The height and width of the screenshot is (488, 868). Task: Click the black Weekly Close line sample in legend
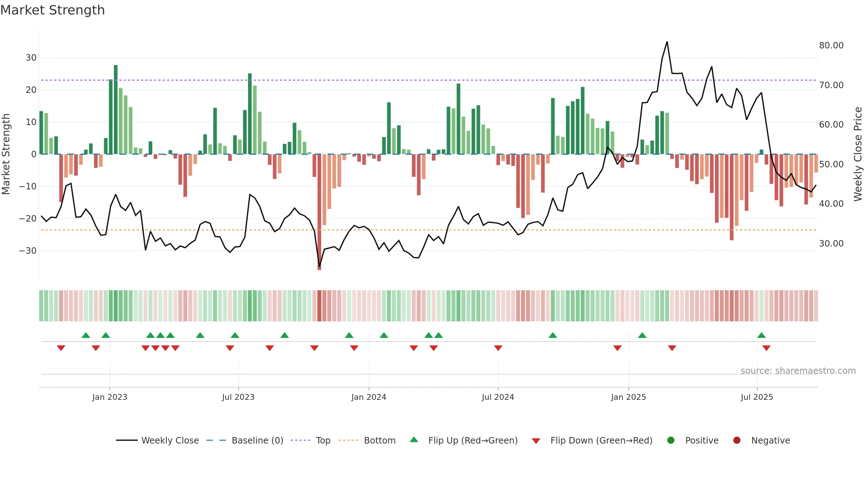click(x=127, y=440)
